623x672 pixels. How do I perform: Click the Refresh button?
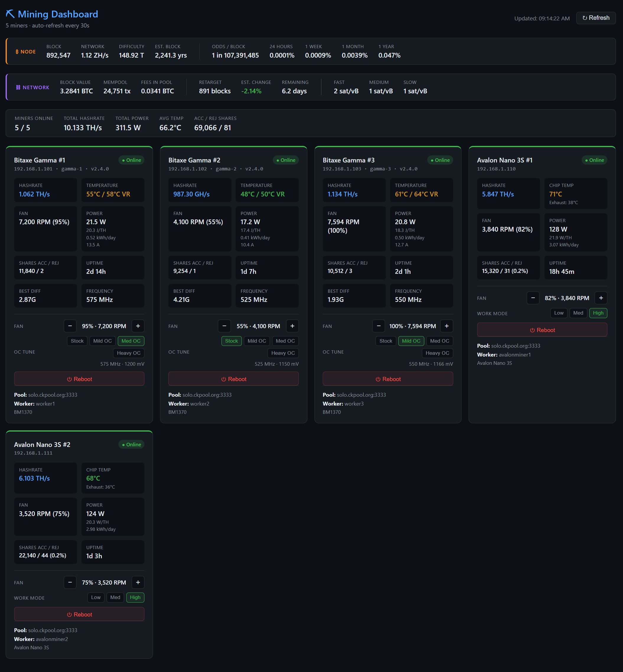[596, 18]
